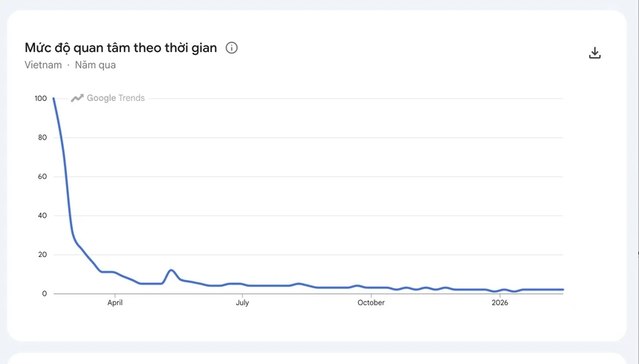Click the Google Trends watermark text
Image resolution: width=639 pixels, height=364 pixels.
[116, 98]
